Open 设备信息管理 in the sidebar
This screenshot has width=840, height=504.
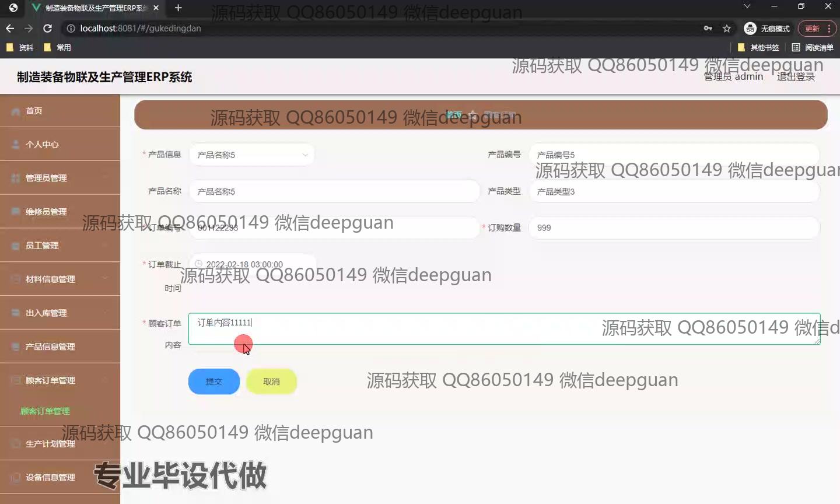coord(50,477)
